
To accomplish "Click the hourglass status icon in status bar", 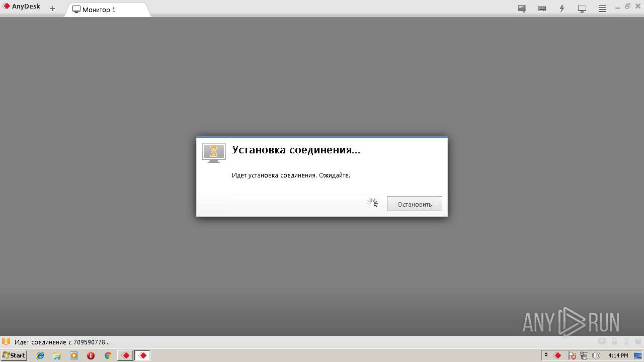I will [6, 342].
